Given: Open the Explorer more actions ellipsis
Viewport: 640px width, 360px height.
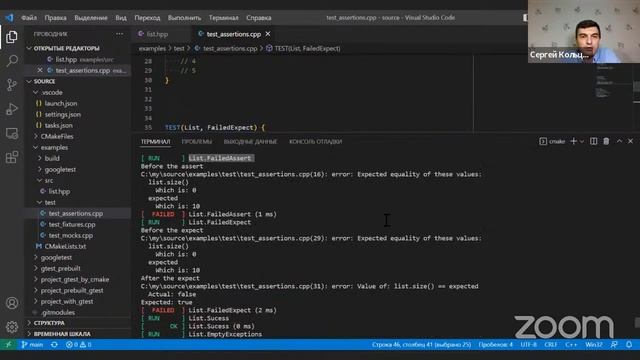Looking at the screenshot, I should point(119,34).
